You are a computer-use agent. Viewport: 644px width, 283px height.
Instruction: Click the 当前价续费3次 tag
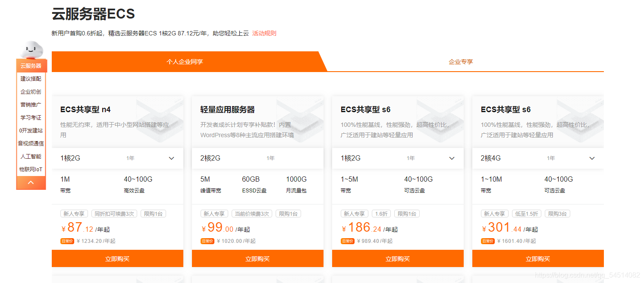(x=252, y=214)
